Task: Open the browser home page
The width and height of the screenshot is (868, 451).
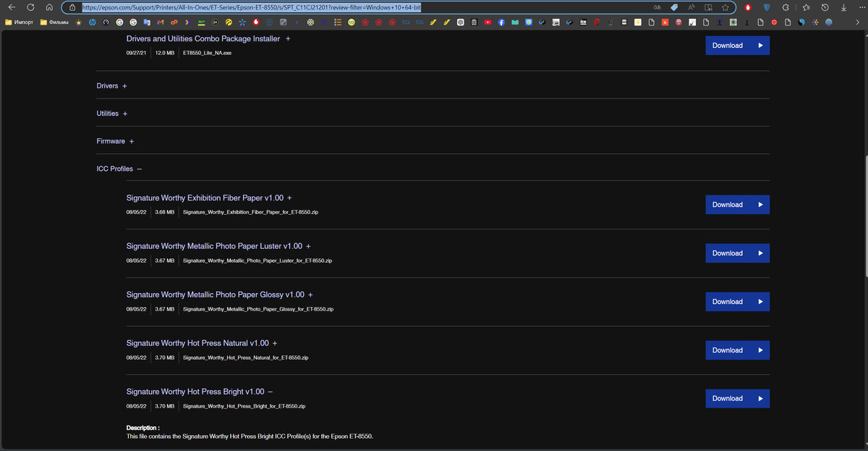Action: click(48, 7)
